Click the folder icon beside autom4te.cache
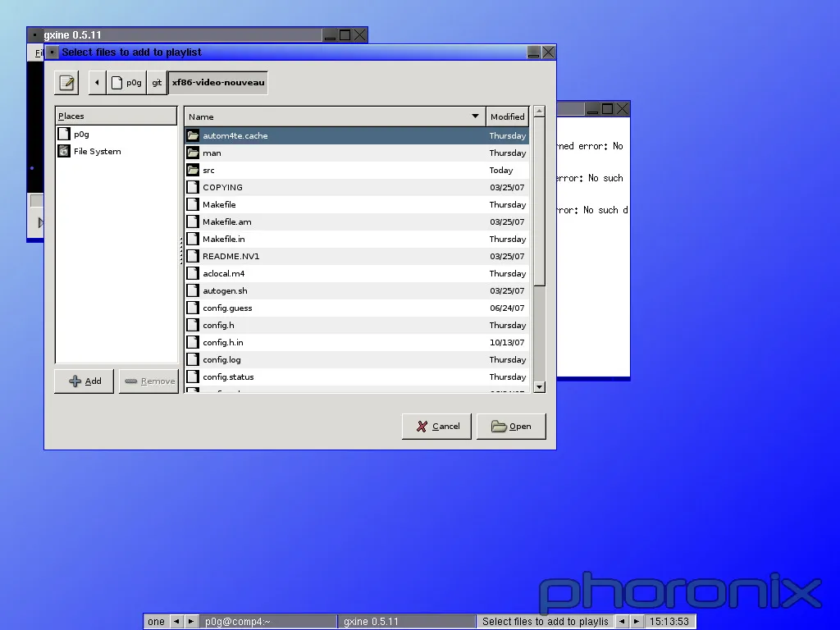 pyautogui.click(x=193, y=135)
